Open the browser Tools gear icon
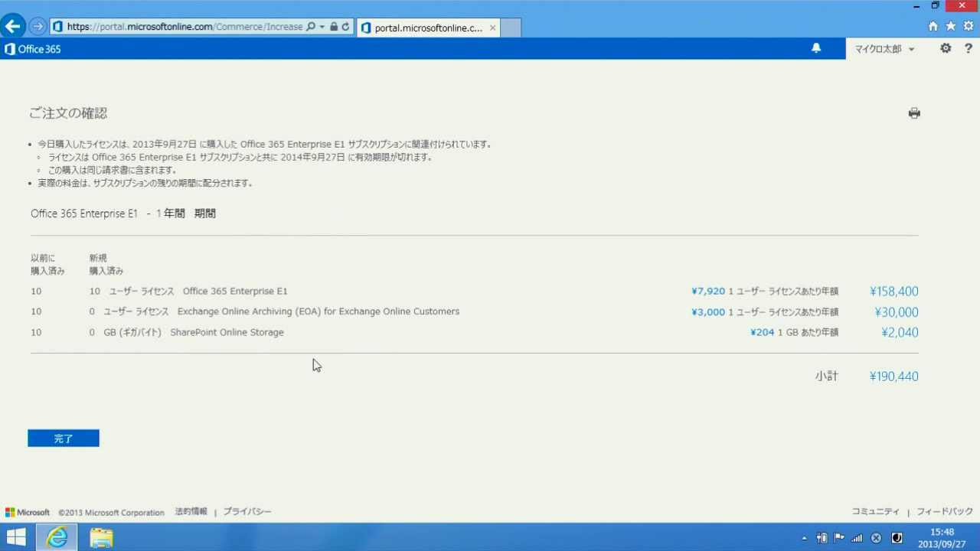This screenshot has width=980, height=551. click(969, 26)
